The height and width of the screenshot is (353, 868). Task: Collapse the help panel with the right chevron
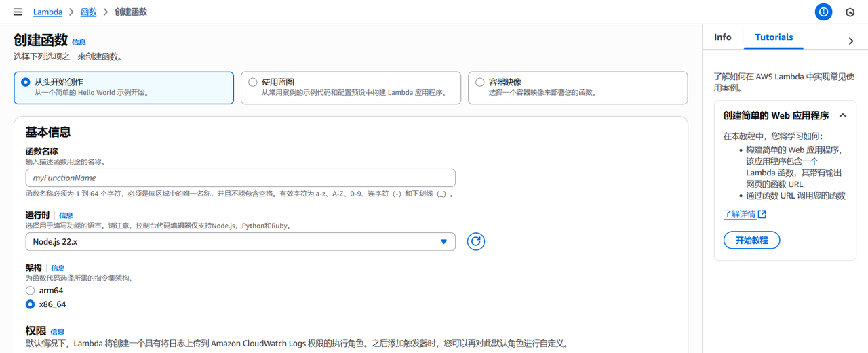[851, 41]
